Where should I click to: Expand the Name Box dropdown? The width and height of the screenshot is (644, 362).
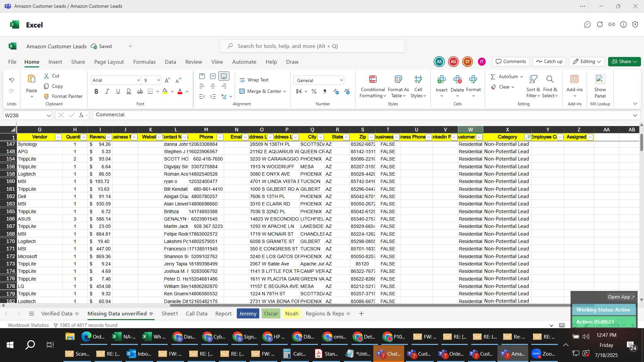[x=49, y=116]
